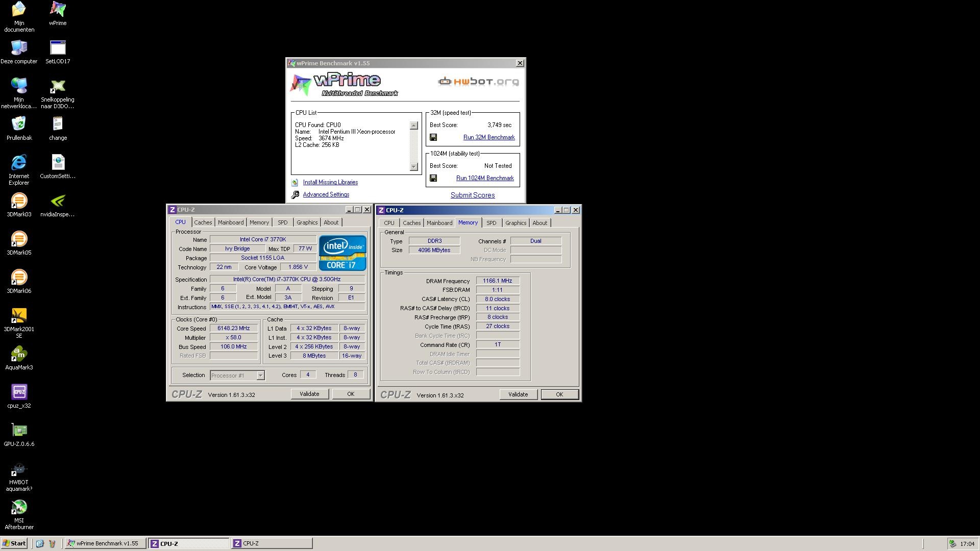Open the nvidiaInspector desktop icon
Image resolution: width=980 pixels, height=551 pixels.
[58, 201]
